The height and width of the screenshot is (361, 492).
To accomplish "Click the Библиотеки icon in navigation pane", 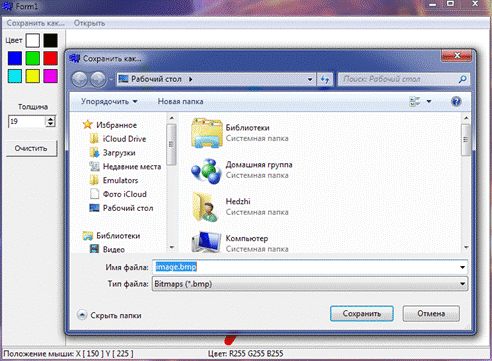I will click(x=88, y=236).
